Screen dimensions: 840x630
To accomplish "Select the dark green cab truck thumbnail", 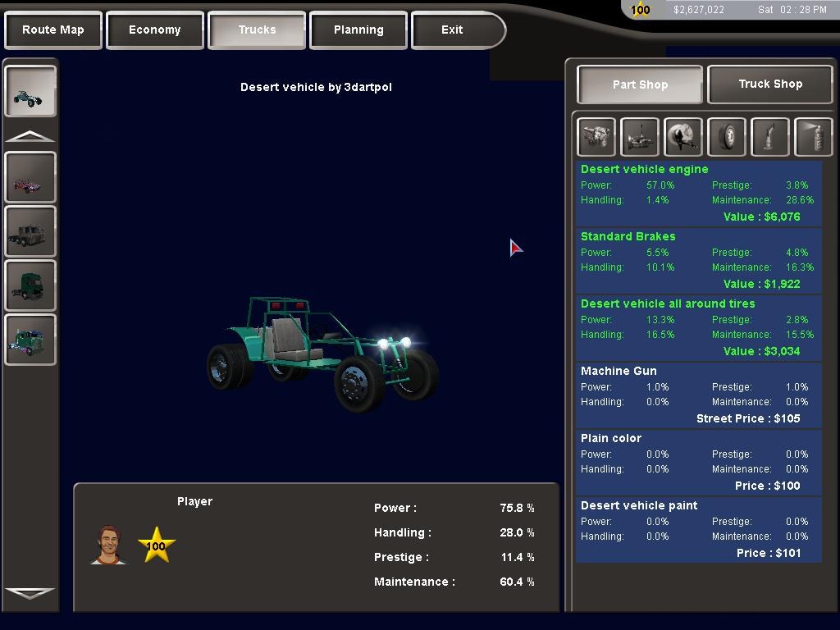I will [30, 285].
